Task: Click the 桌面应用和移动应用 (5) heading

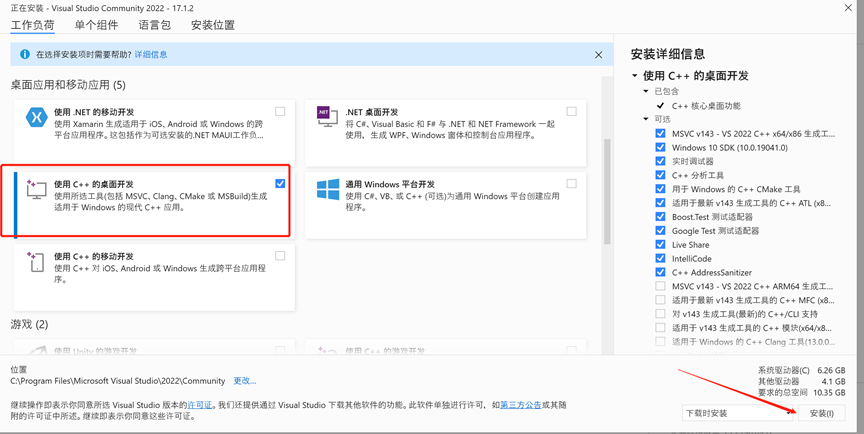Action: [x=68, y=85]
